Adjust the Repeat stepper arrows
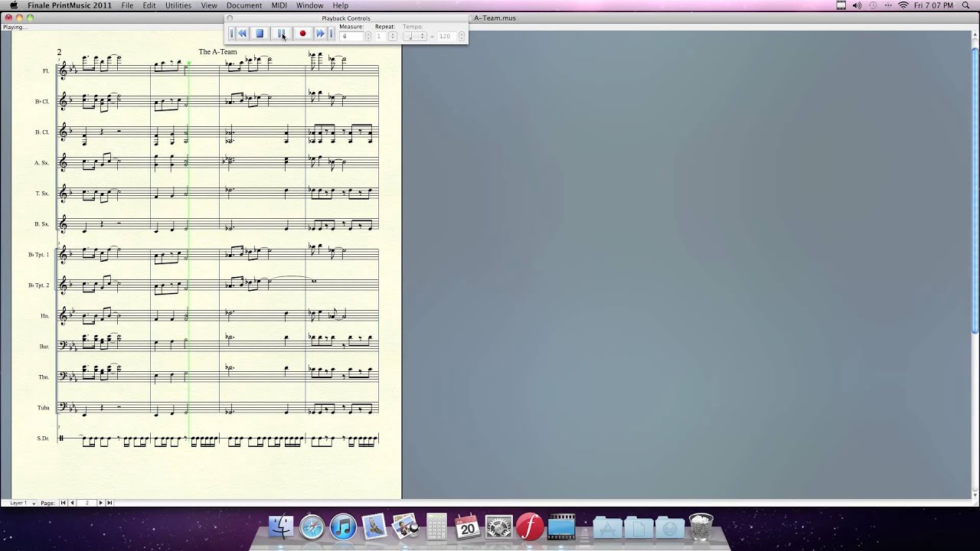This screenshot has height=551, width=980. click(x=393, y=36)
